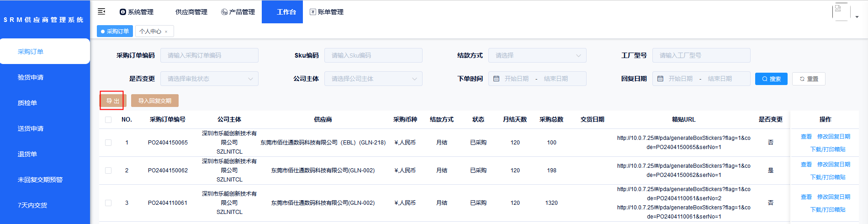Expand the 公司主体 selector

pyautogui.click(x=373, y=79)
